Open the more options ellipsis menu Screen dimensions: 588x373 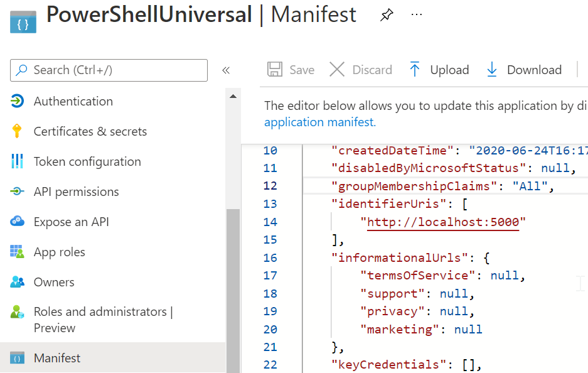(x=417, y=14)
